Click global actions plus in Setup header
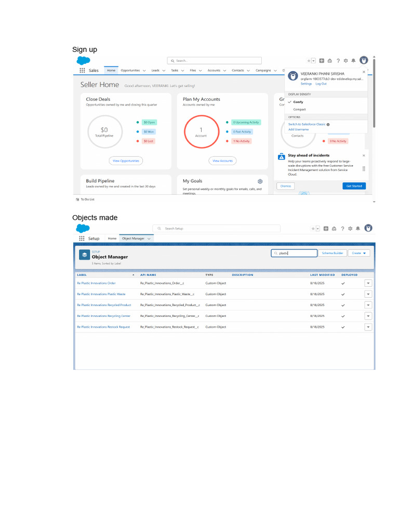This screenshot has width=399, height=532. click(326, 229)
